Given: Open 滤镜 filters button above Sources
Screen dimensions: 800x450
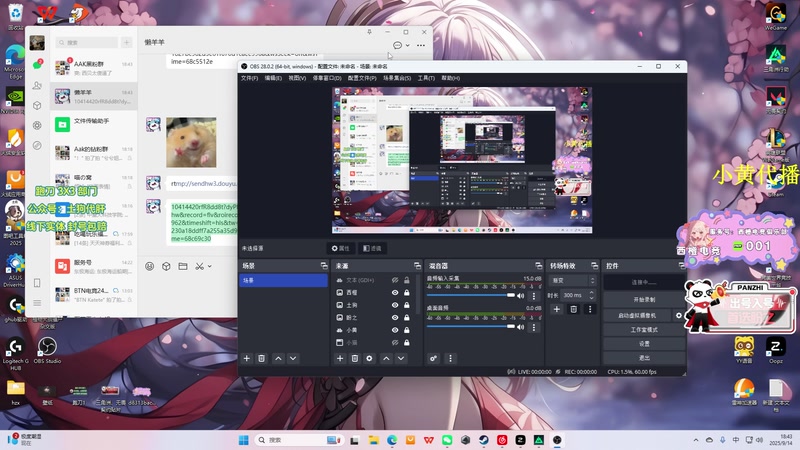Looking at the screenshot, I should tap(372, 248).
